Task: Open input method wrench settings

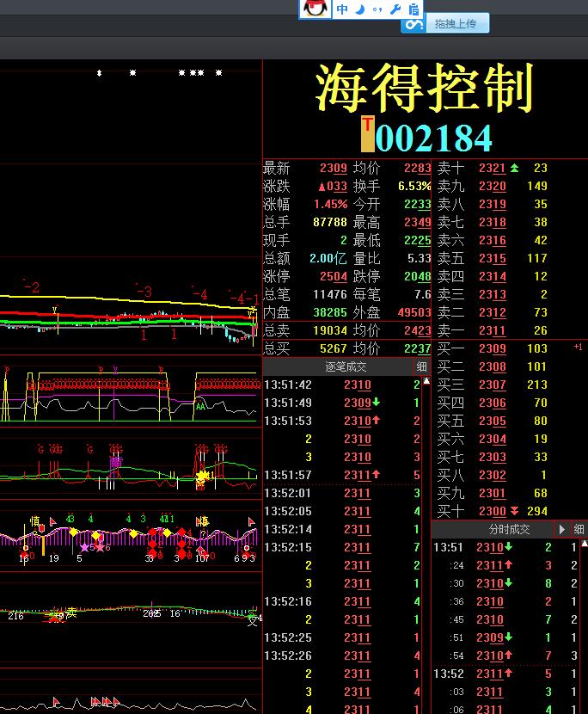Action: (395, 9)
